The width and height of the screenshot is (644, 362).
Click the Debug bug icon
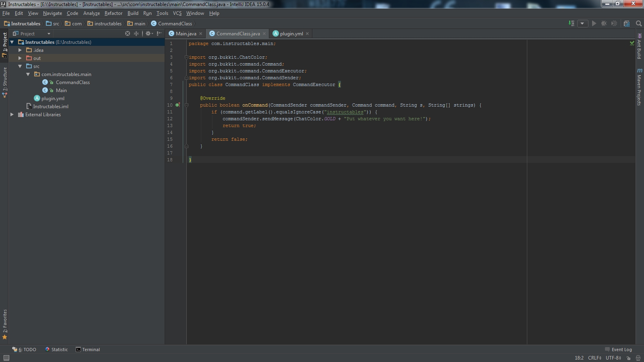(x=604, y=23)
